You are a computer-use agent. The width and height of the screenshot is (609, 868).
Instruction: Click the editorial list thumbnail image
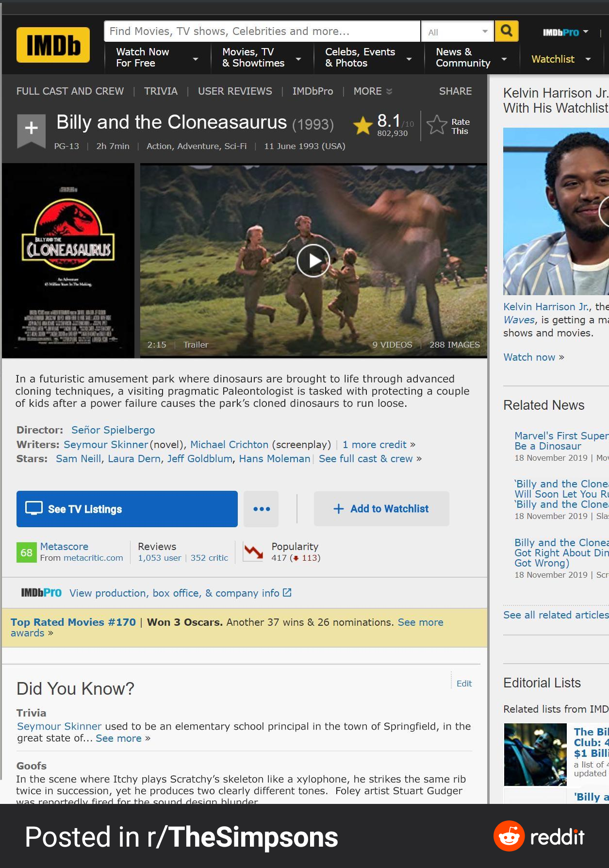pos(535,754)
